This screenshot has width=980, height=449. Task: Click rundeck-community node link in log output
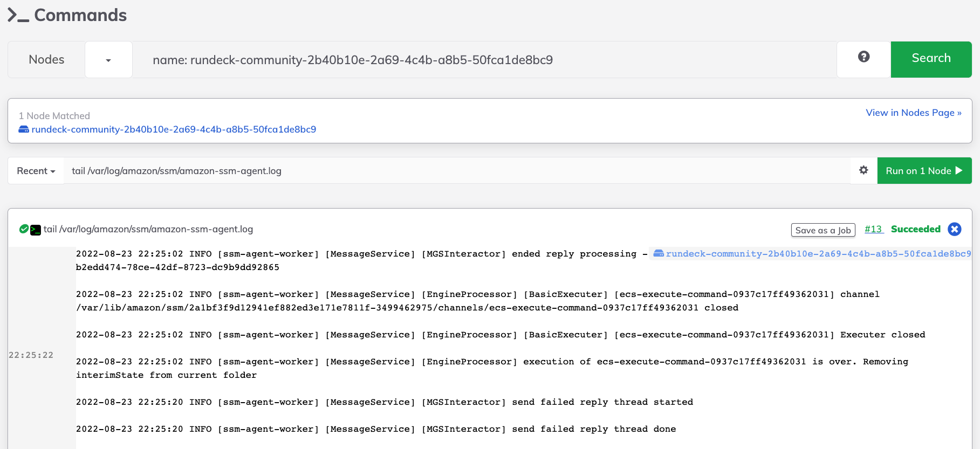coord(818,253)
